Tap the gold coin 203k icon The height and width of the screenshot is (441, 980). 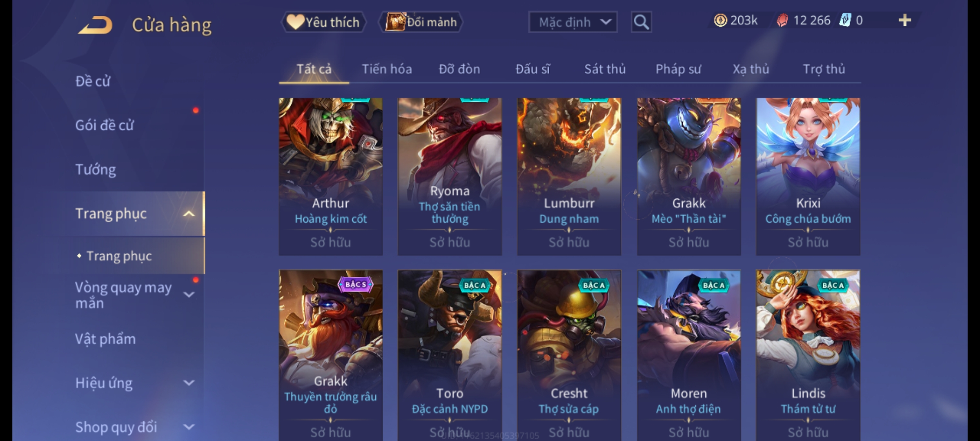click(x=720, y=20)
